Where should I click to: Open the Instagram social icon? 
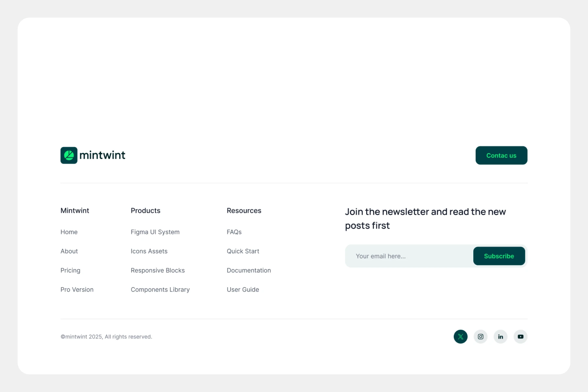pos(481,337)
